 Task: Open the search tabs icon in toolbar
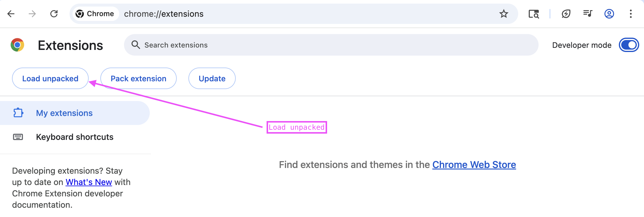[x=533, y=14]
